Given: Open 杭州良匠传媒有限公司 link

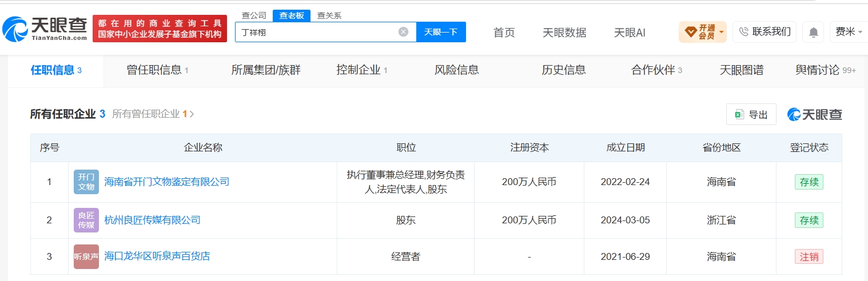Looking at the screenshot, I should coord(152,220).
